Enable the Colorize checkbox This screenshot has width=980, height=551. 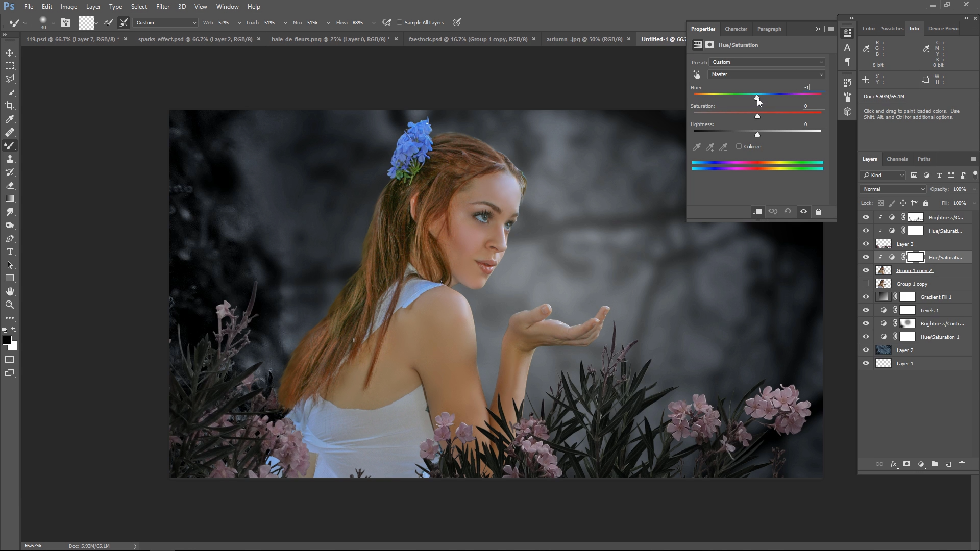point(739,146)
